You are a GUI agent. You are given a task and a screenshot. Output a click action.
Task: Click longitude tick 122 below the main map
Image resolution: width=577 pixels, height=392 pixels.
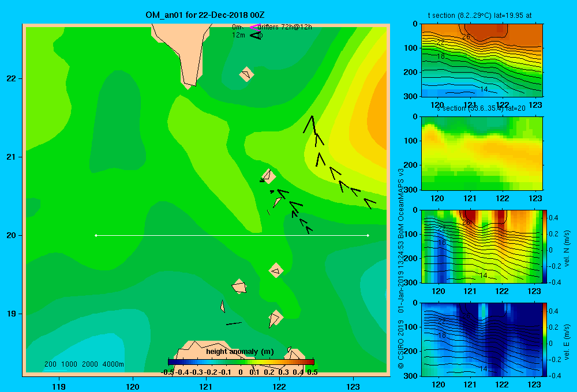pos(279,386)
